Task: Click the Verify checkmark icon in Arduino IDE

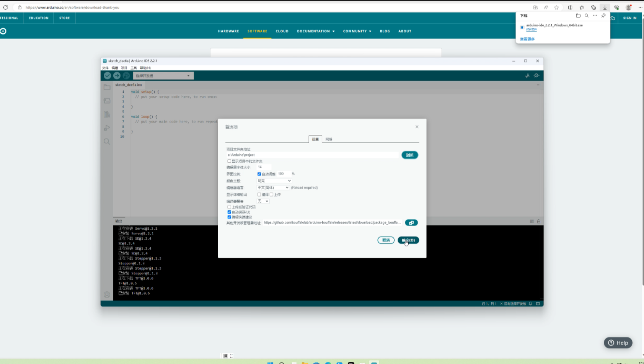Action: point(108,76)
